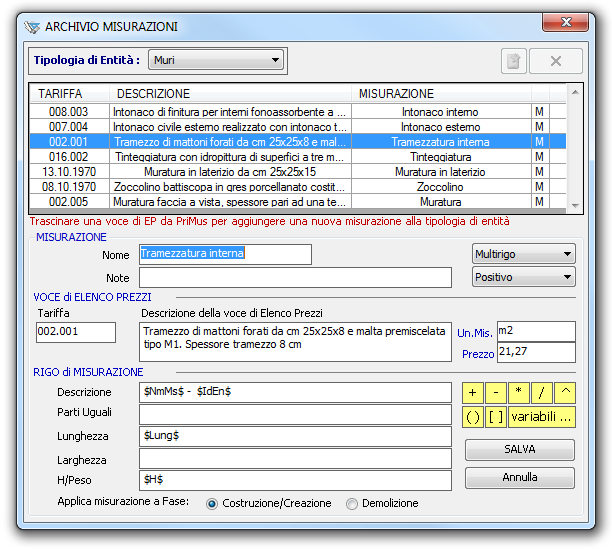Click the Tariffa input field

76,332
